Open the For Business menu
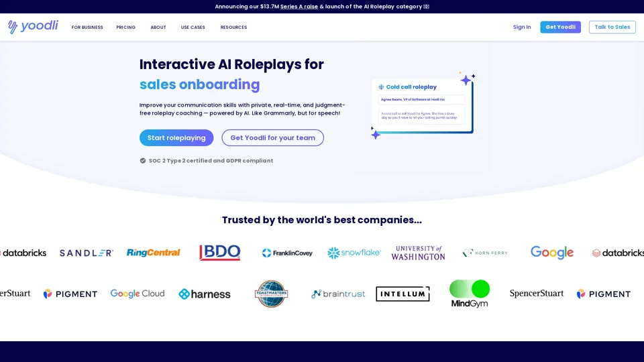This screenshot has width=644, height=362. 87,27
